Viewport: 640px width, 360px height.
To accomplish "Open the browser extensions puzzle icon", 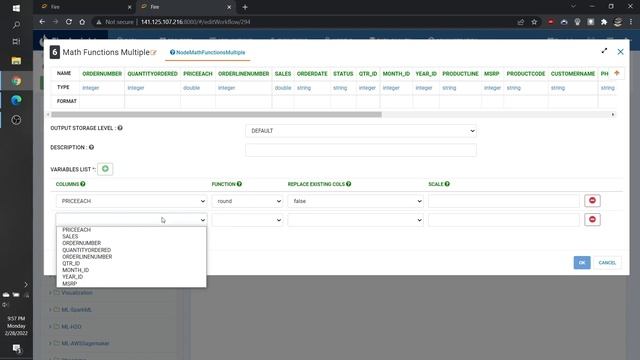I will [604, 22].
